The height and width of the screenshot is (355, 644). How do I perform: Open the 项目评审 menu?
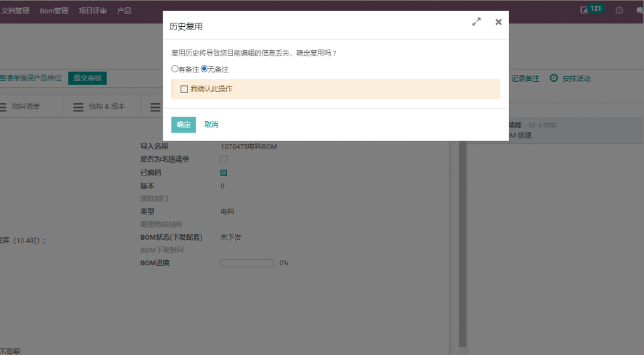click(x=92, y=11)
